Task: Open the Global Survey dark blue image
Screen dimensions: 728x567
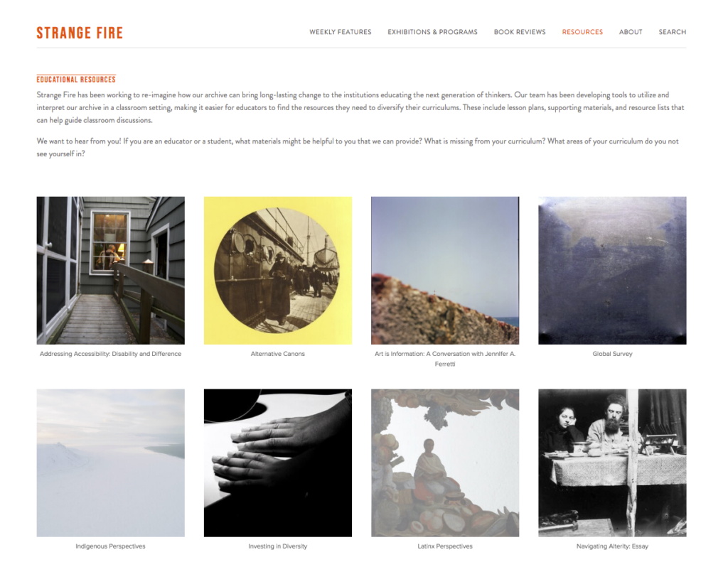Action: [x=612, y=271]
